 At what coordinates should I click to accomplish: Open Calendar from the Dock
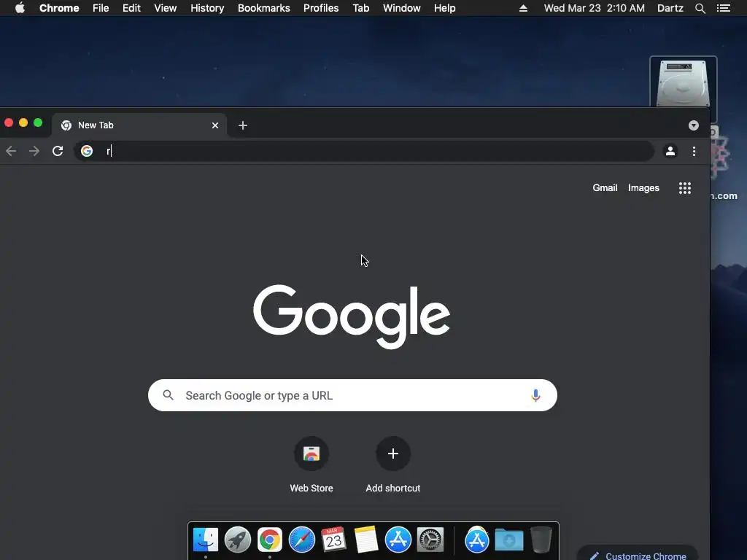coord(333,540)
